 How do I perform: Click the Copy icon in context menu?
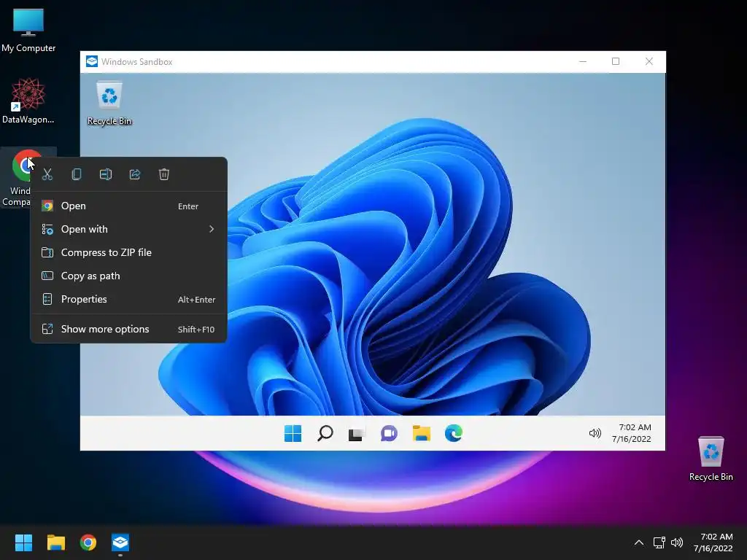point(76,174)
